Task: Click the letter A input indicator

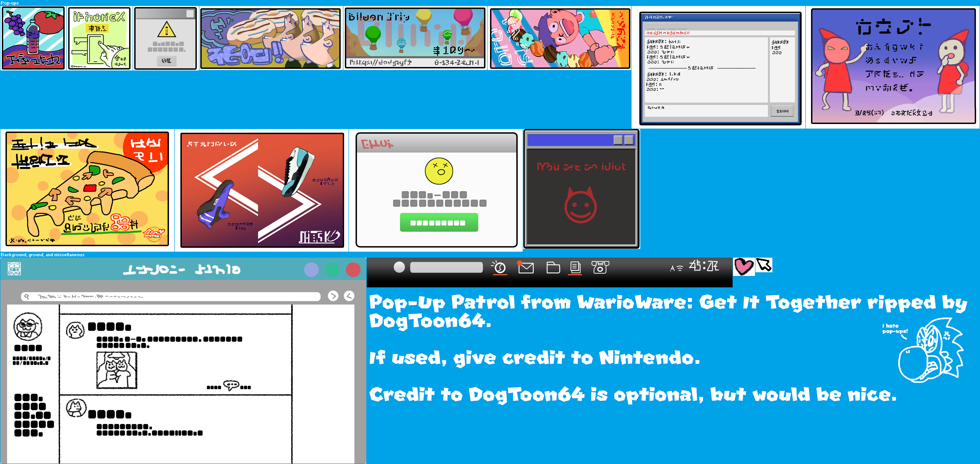Action: coord(672,268)
